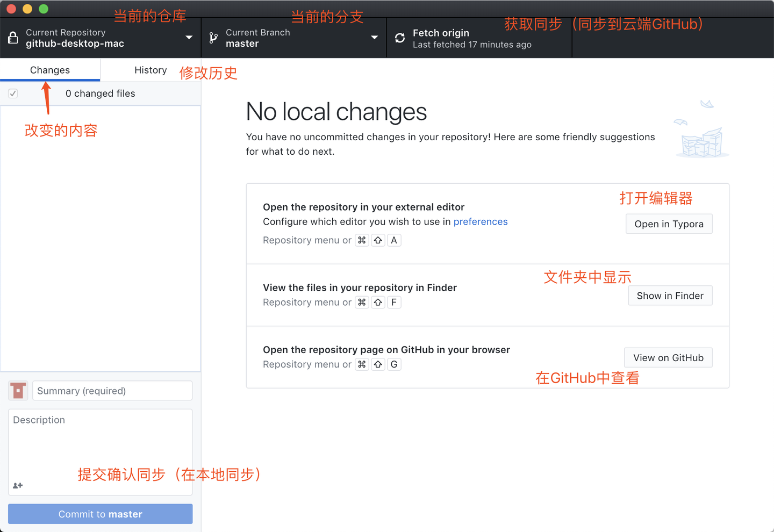The width and height of the screenshot is (774, 532).
Task: Click the View on GitHub button
Action: coord(668,357)
